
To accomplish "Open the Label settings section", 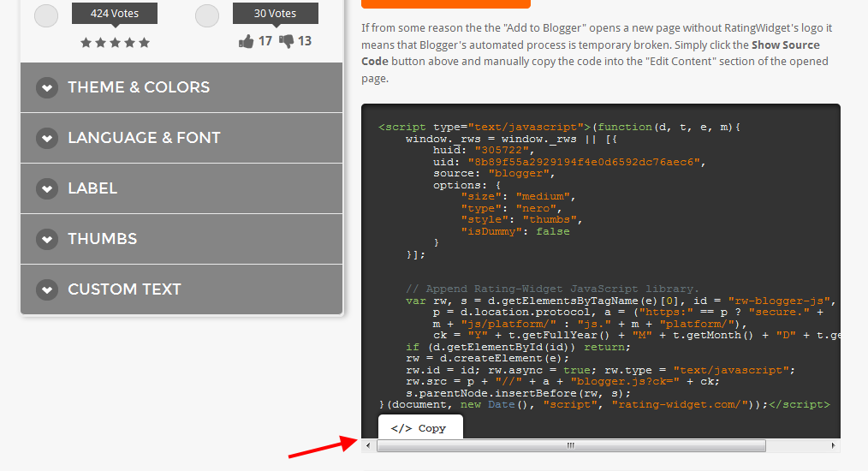I will [181, 188].
